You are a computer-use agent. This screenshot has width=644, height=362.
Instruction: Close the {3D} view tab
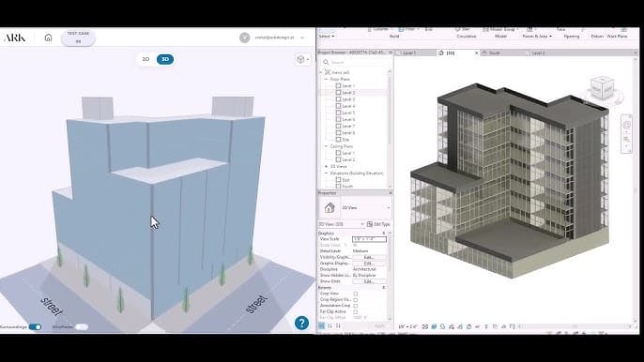coord(477,53)
